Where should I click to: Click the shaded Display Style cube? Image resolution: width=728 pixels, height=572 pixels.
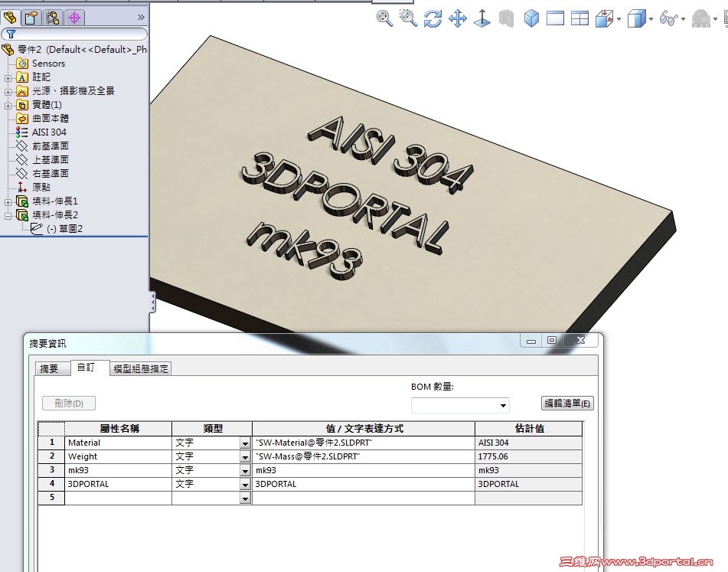coord(637,18)
